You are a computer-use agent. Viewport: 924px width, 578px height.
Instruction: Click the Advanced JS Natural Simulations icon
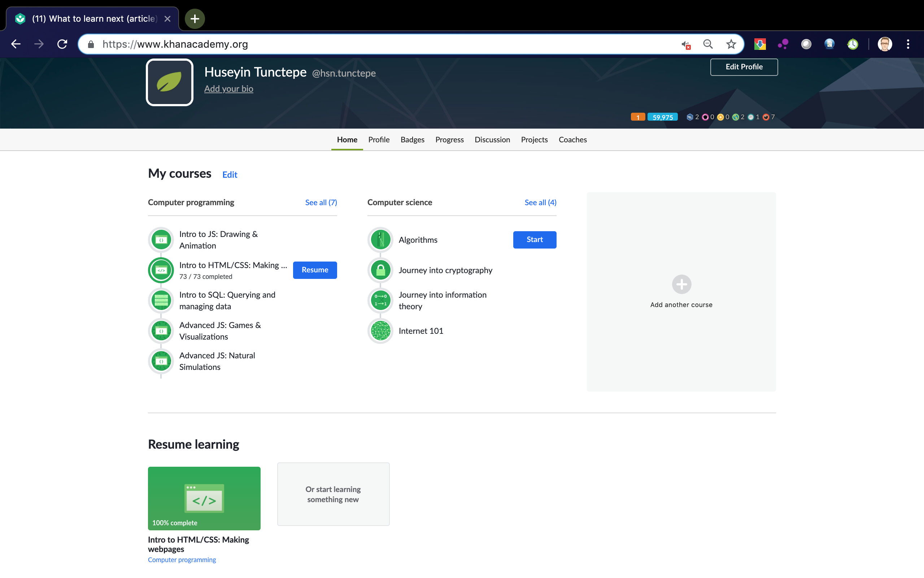(x=161, y=361)
